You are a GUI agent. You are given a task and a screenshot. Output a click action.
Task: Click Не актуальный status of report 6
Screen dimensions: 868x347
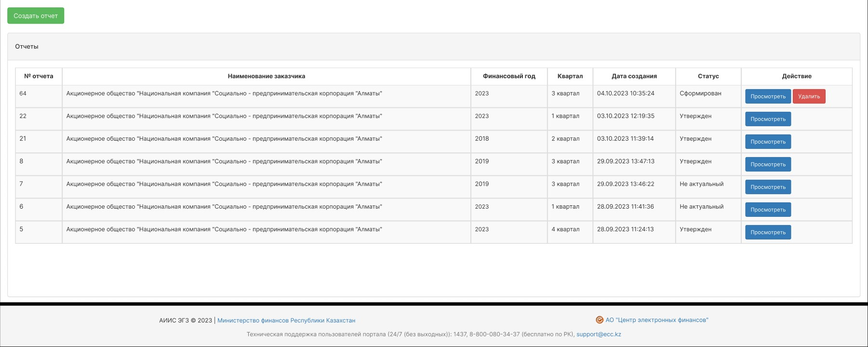pyautogui.click(x=701, y=207)
